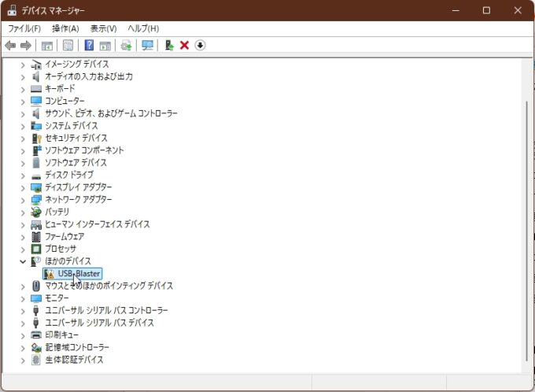
Task: Open the 表示(V) menu
Action: tap(103, 28)
